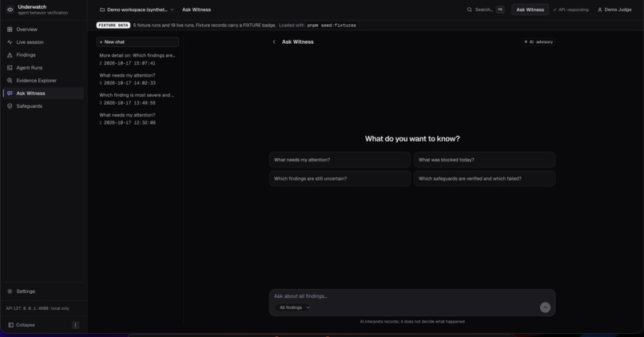
Task: Click the search keyboard shortcut badge
Action: [500, 10]
